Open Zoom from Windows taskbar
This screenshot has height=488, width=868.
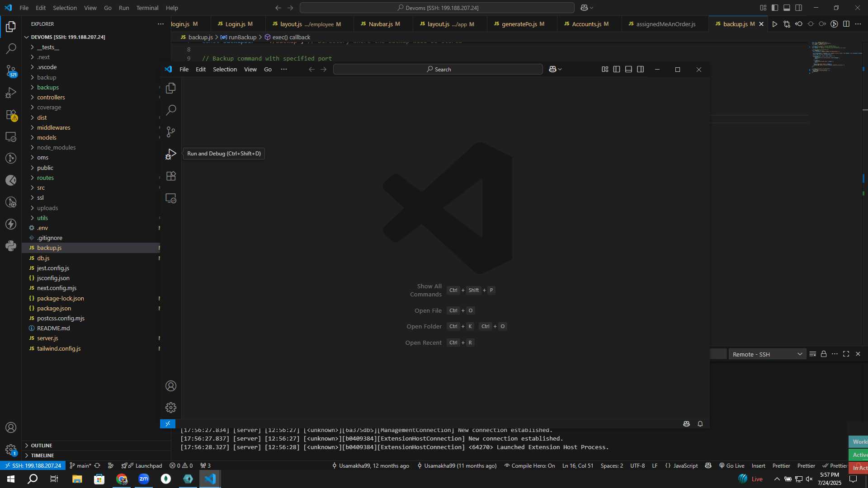click(x=144, y=479)
